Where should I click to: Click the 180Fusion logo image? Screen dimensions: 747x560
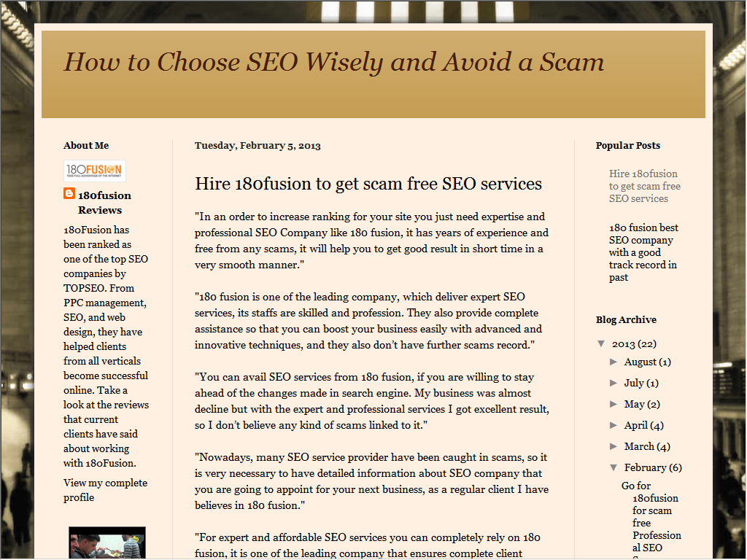[x=95, y=171]
